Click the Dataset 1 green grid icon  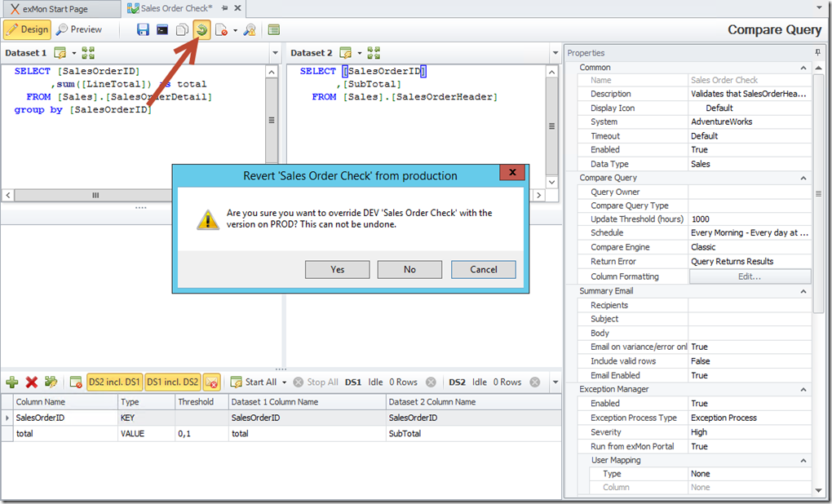(x=88, y=53)
